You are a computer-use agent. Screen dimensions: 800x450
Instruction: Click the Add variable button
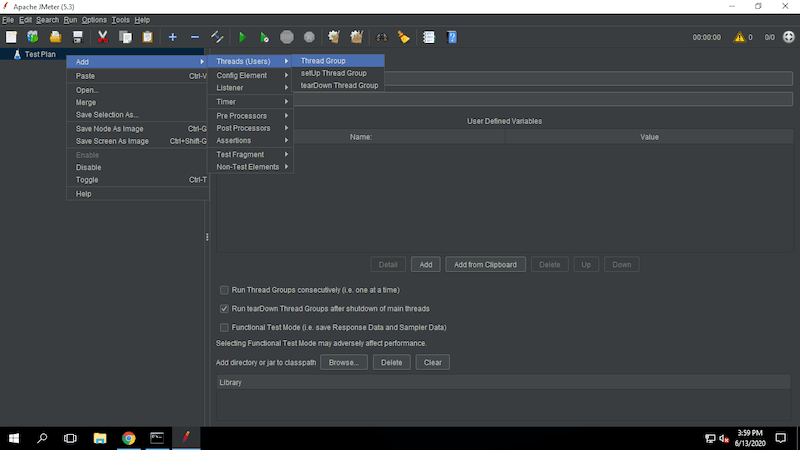(426, 265)
